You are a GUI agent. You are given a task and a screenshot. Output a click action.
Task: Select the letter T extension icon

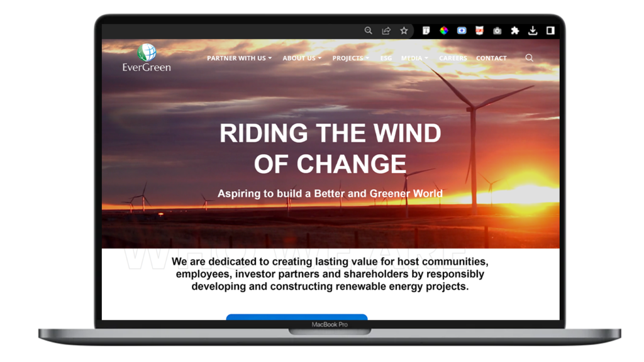coord(426,30)
